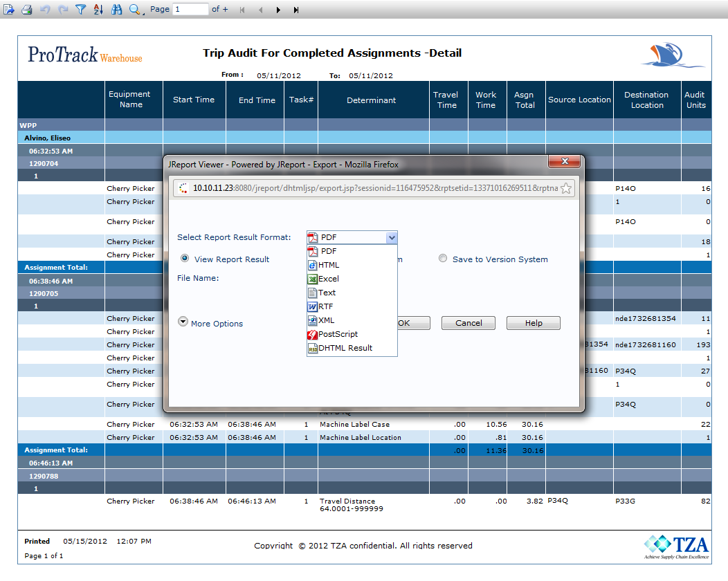This screenshot has height=581, width=728.
Task: Click the Export report toolbar icon
Action: (x=9, y=9)
